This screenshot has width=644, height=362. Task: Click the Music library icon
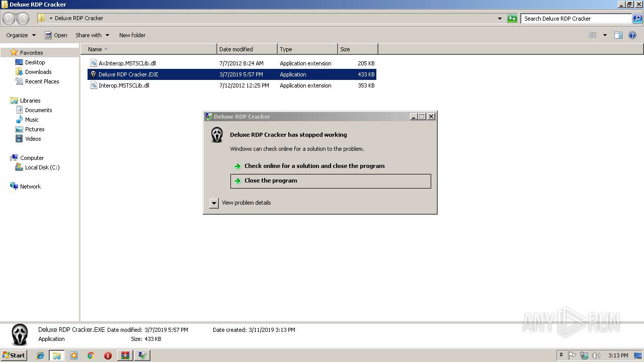(x=19, y=120)
